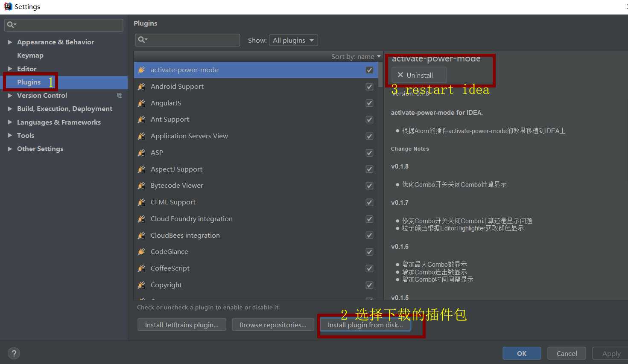Toggle the Application Servers View checkbox
The height and width of the screenshot is (364, 628).
pyautogui.click(x=369, y=136)
